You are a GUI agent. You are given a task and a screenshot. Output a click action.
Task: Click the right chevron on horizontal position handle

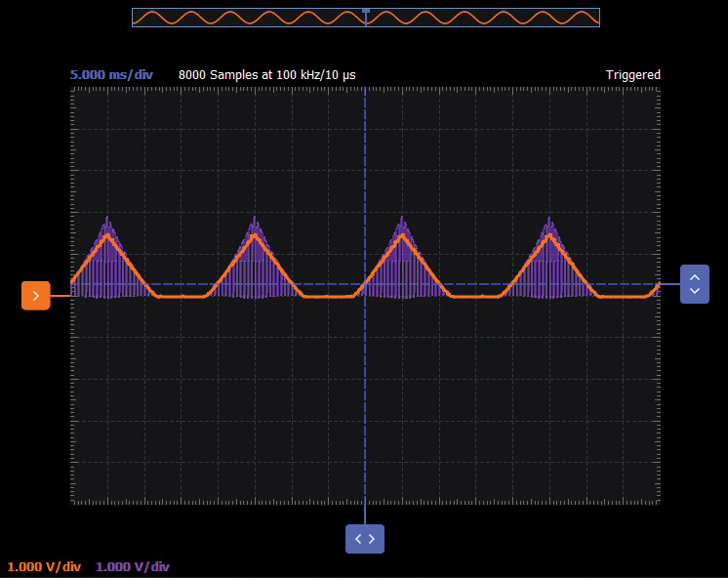click(x=372, y=539)
